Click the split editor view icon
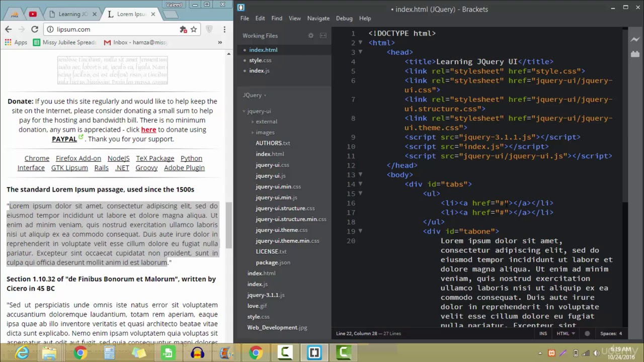The height and width of the screenshot is (362, 644). (323, 36)
